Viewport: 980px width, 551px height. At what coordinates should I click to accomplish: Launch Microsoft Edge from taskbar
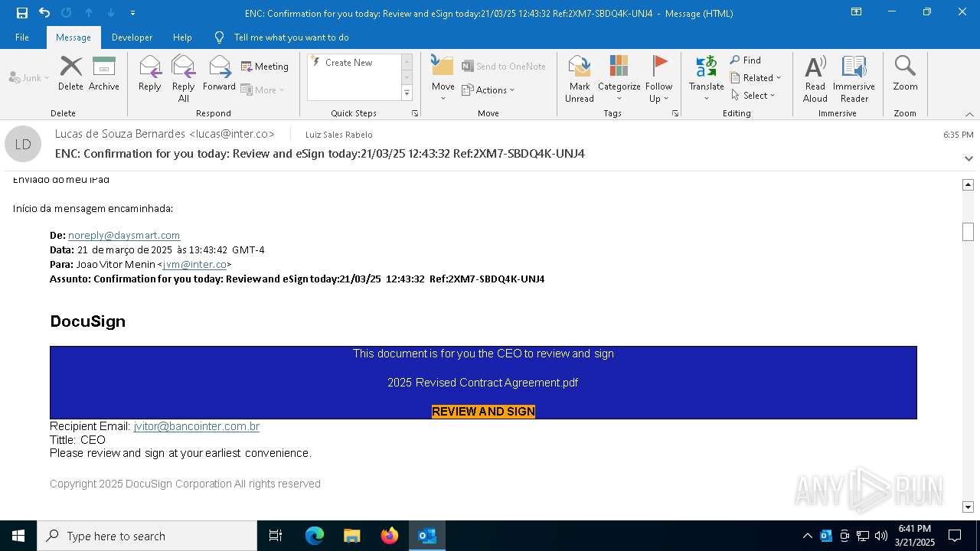(315, 536)
